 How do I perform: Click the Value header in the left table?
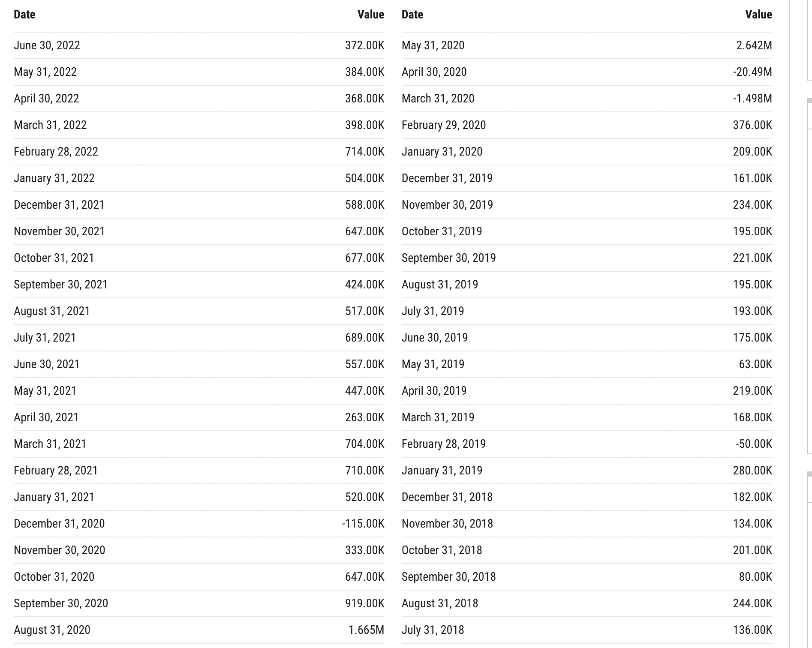(x=370, y=15)
